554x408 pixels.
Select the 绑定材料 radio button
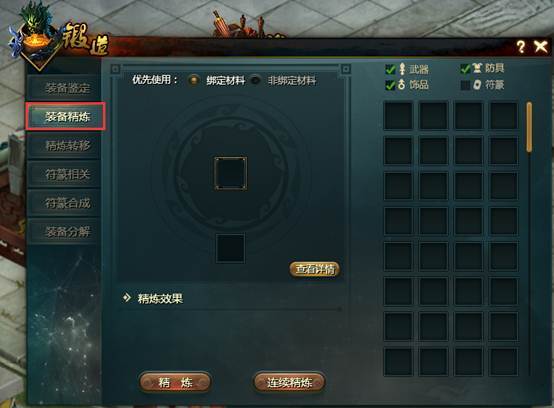click(193, 80)
